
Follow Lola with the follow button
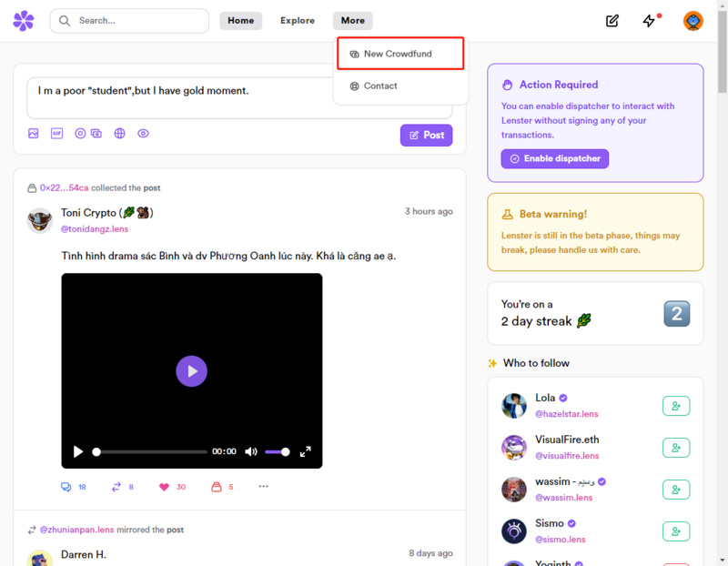pos(676,406)
